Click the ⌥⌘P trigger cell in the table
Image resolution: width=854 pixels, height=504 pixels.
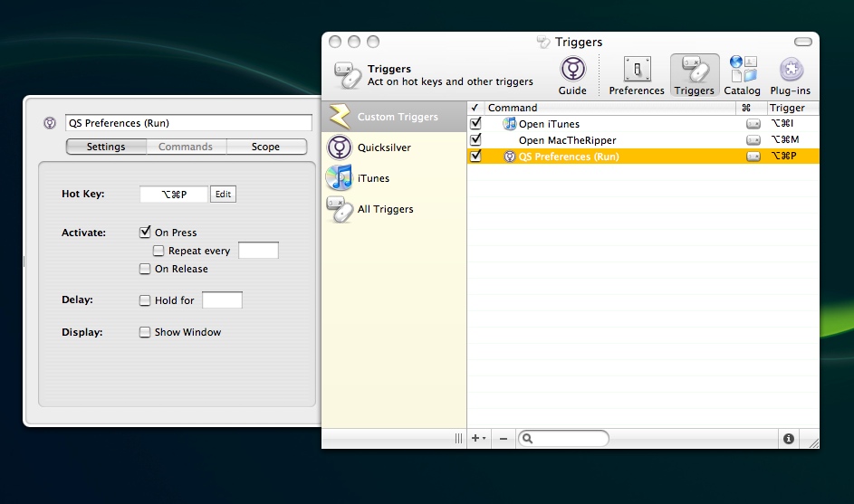pyautogui.click(x=783, y=157)
